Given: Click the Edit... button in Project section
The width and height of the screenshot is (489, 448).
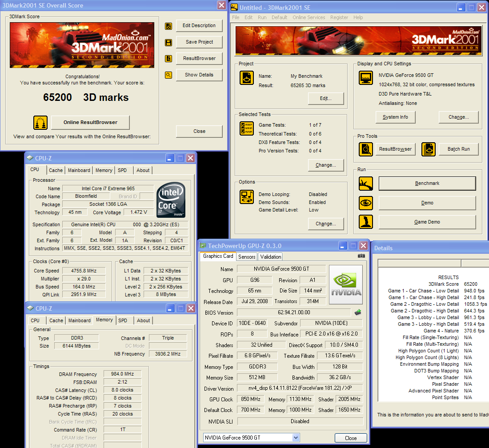Looking at the screenshot, I should tap(326, 99).
